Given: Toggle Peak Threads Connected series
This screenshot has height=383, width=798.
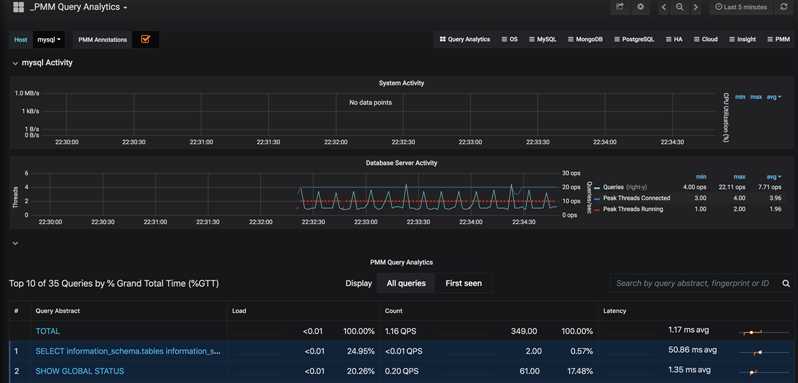Looking at the screenshot, I should coord(636,198).
